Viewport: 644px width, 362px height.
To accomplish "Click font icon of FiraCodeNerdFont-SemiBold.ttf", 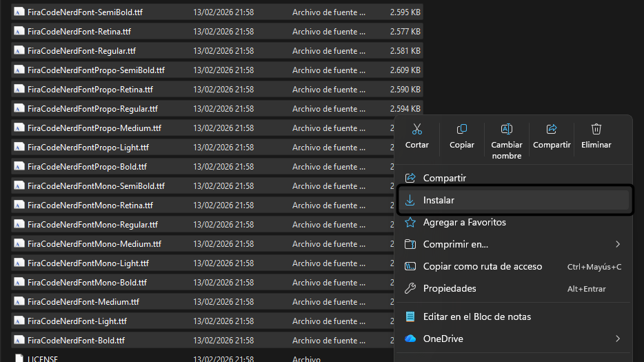I will coord(19,12).
